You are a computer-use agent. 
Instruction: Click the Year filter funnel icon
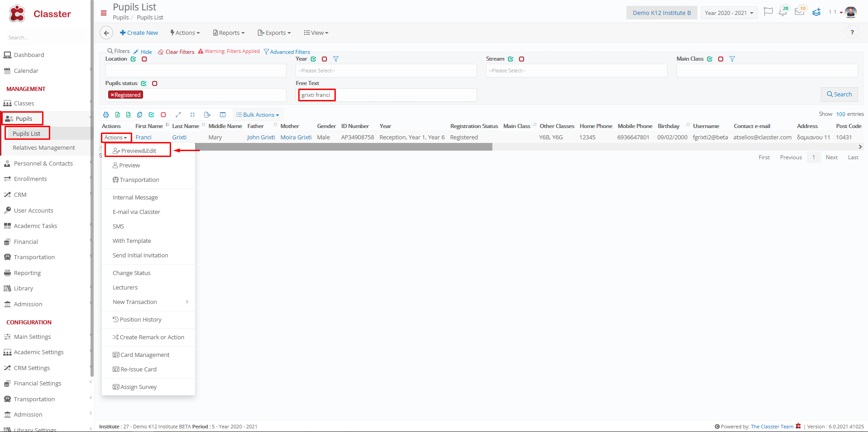336,59
